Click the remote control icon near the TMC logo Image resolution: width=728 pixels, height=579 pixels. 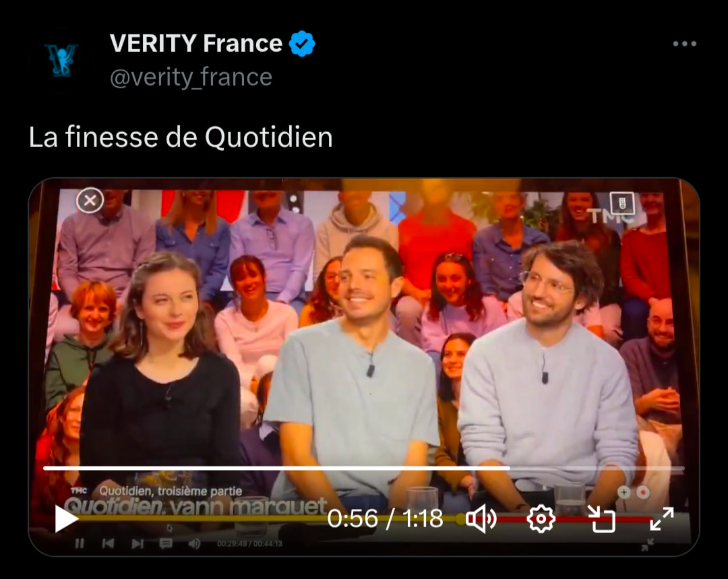[622, 203]
